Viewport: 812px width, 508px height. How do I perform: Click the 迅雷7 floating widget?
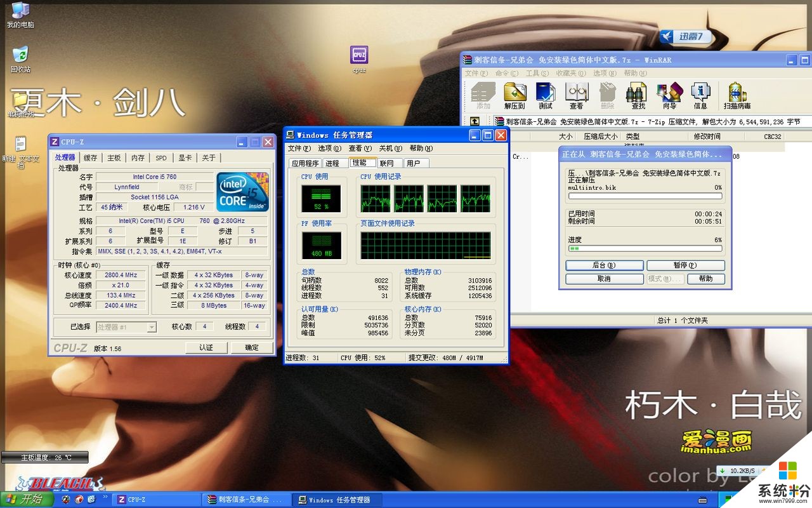click(684, 36)
